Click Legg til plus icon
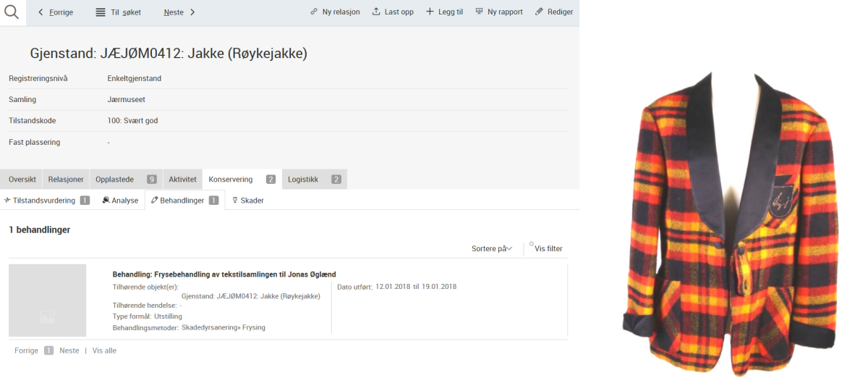Screen dimensions: 868x391 point(430,12)
